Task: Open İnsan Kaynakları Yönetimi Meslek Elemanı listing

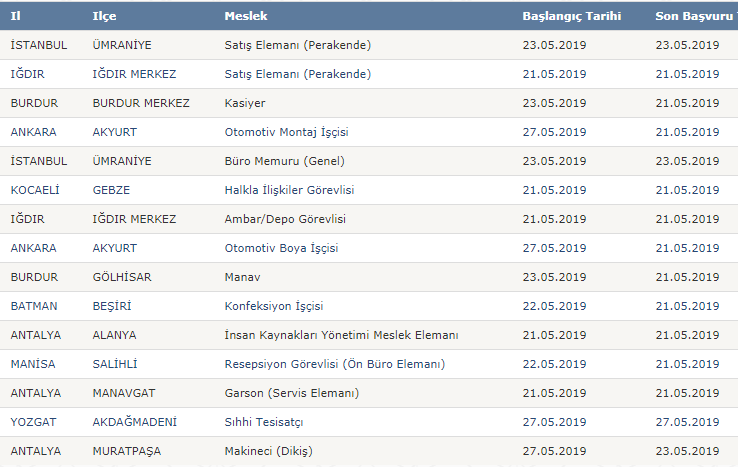Action: 341,335
